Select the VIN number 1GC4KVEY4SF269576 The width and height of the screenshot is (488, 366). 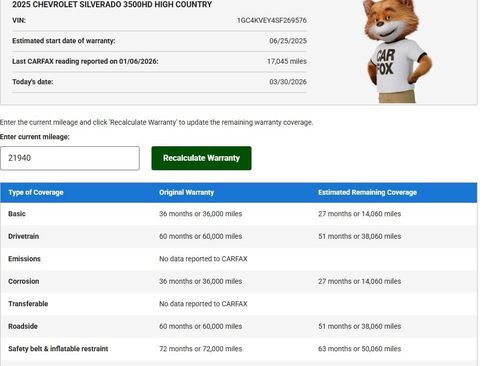[272, 20]
